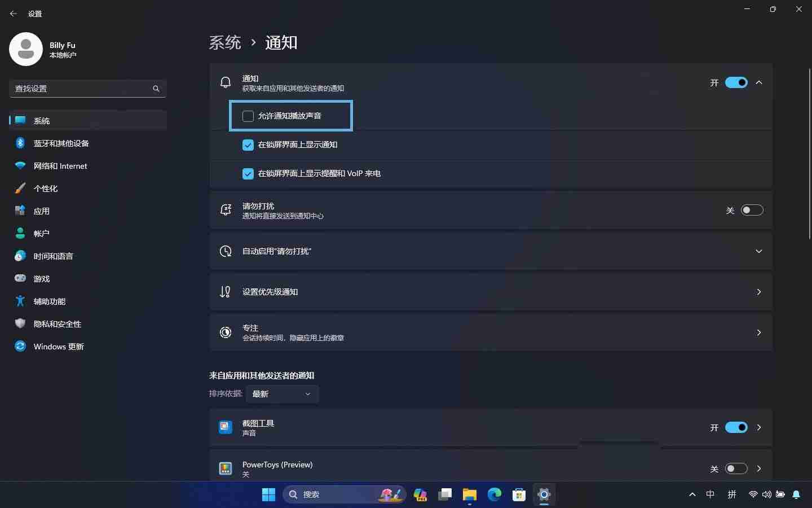Open Privacy and Security settings
This screenshot has height=508, width=812.
56,324
